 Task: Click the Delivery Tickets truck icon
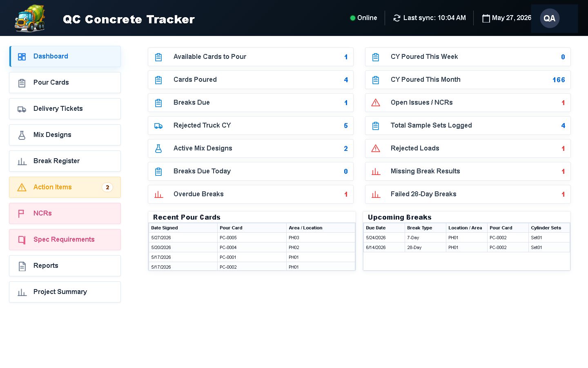coord(22,109)
